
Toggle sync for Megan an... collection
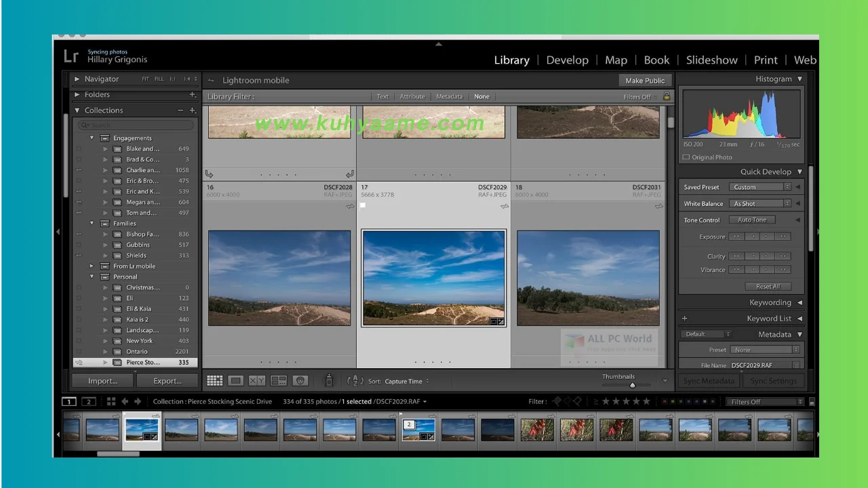click(x=79, y=202)
